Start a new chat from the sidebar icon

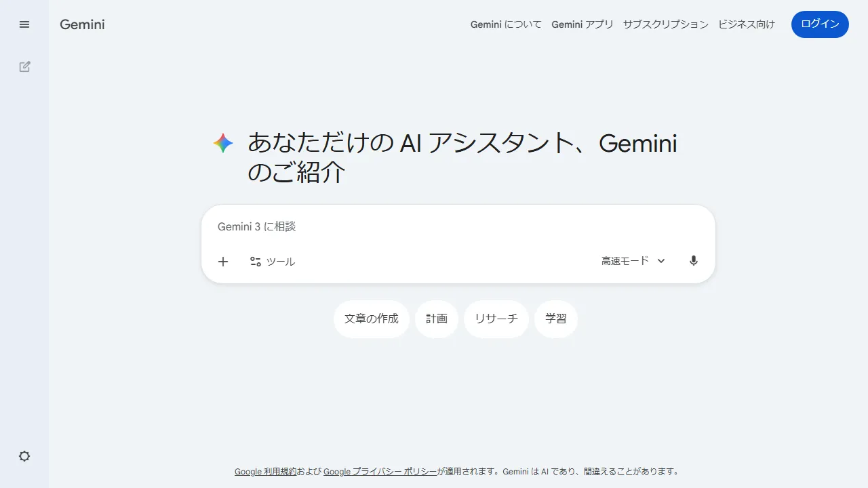tap(24, 66)
